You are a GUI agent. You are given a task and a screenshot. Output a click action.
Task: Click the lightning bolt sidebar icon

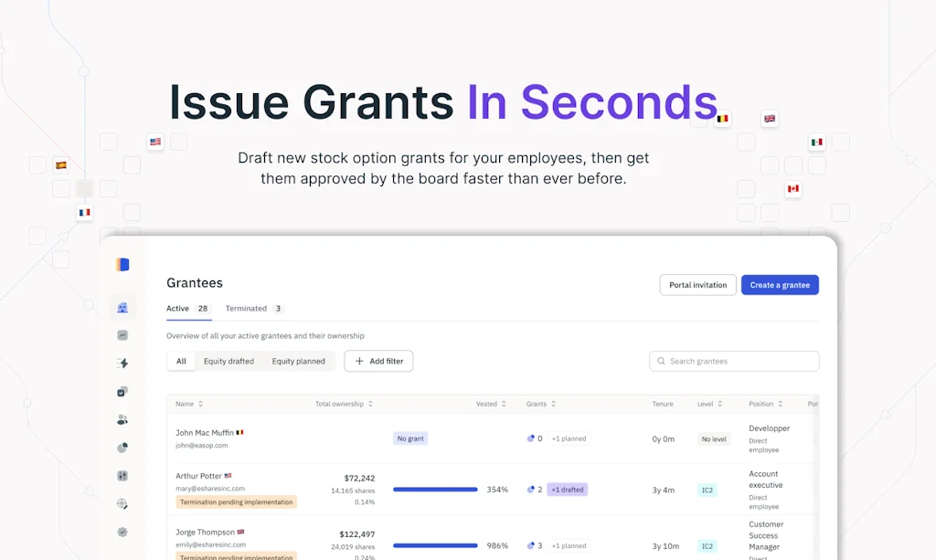point(122,364)
